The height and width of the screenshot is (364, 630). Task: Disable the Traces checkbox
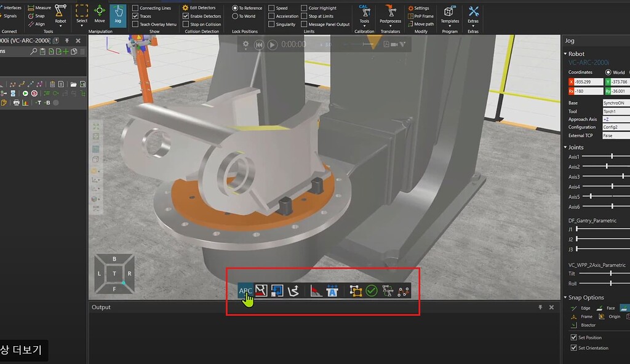[135, 16]
